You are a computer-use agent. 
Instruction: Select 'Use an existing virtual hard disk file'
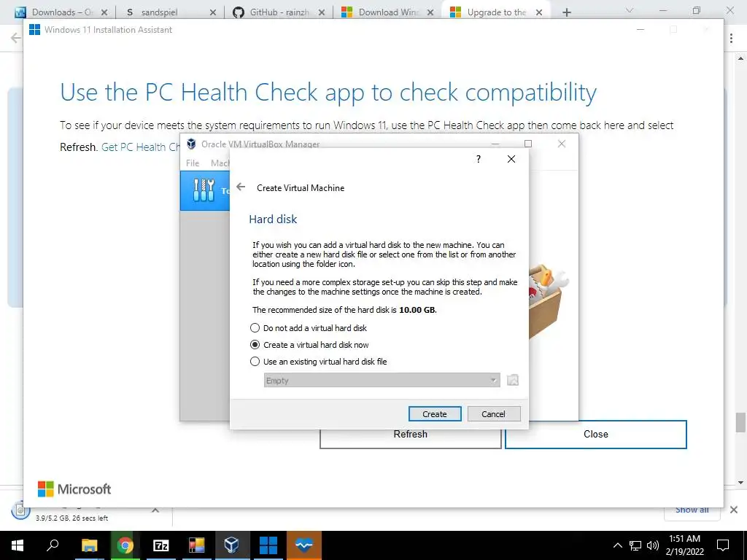click(x=318, y=362)
